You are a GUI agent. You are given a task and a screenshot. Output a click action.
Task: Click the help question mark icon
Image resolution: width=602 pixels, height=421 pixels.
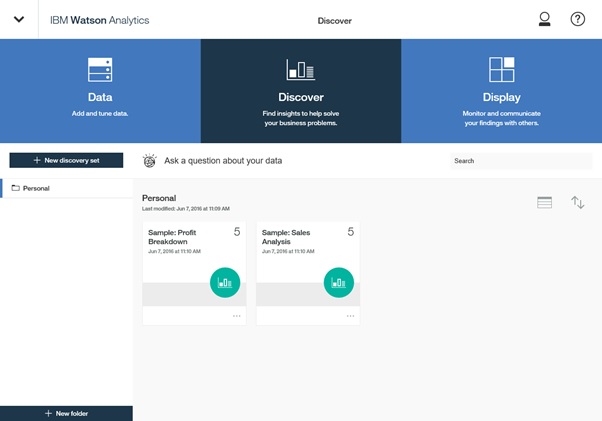(x=578, y=19)
